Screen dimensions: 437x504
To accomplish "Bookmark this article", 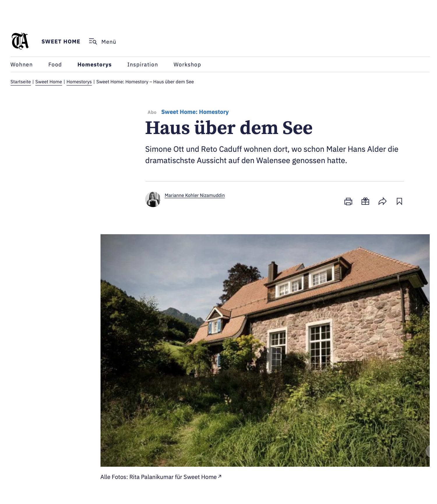I will [x=399, y=201].
